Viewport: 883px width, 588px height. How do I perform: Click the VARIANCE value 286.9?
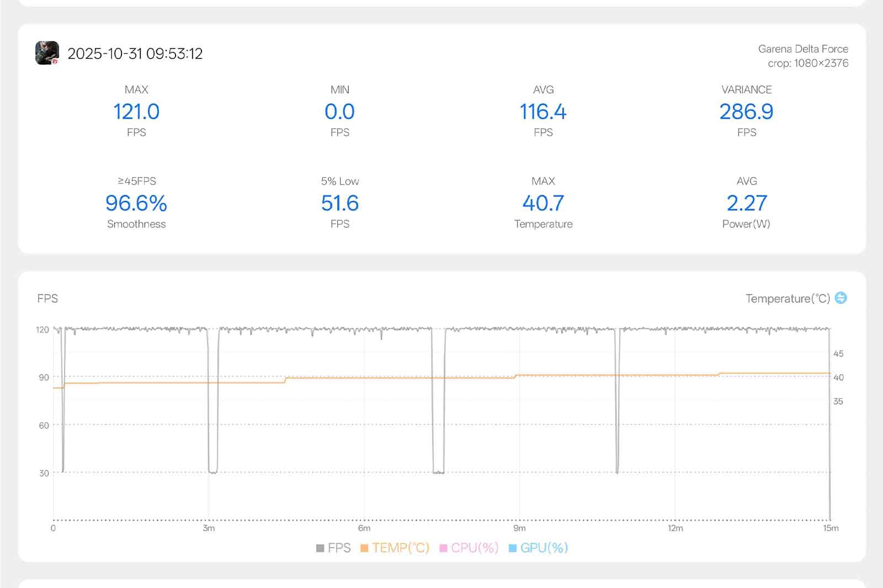746,112
